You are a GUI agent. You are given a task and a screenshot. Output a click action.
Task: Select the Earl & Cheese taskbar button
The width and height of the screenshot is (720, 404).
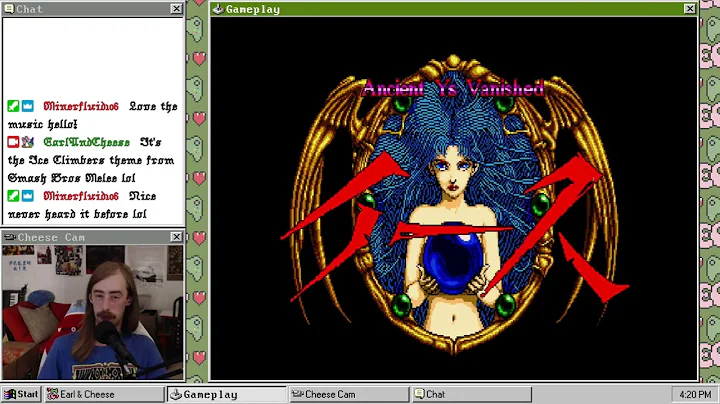coord(105,394)
